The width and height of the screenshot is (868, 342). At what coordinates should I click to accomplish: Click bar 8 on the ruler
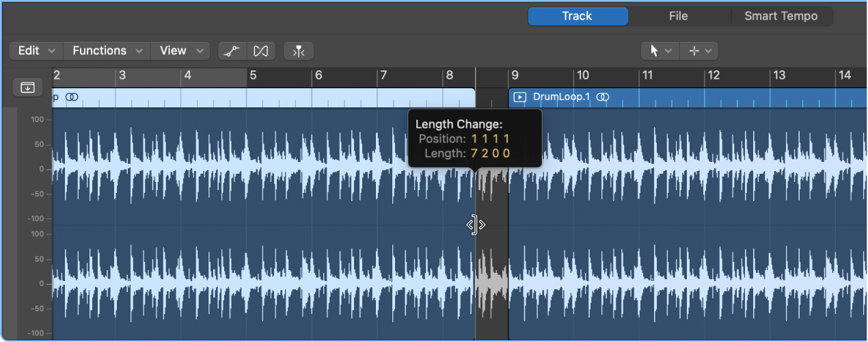[x=449, y=75]
